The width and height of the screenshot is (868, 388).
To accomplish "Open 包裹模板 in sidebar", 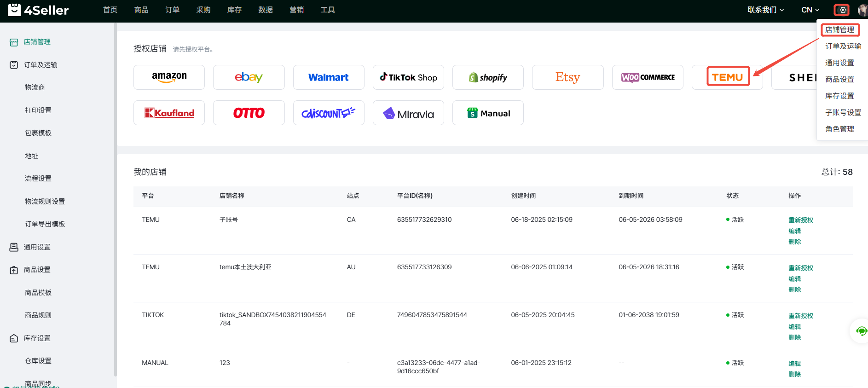I will click(38, 133).
